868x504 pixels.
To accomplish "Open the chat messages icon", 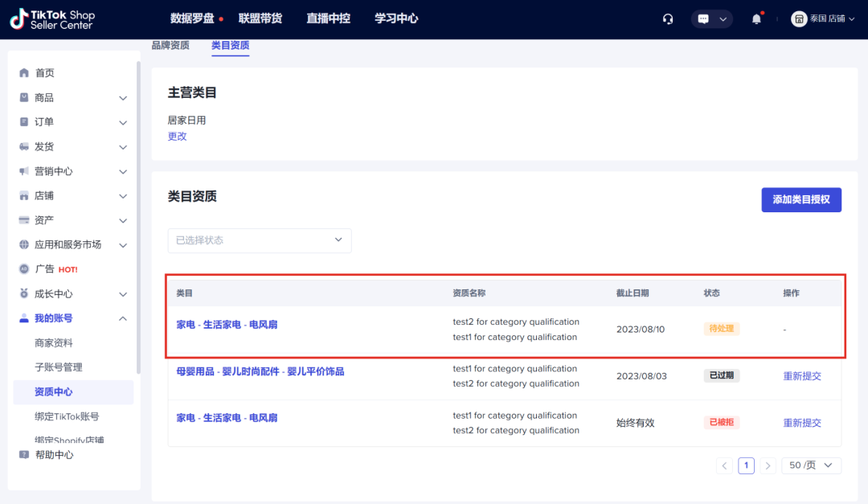I will click(x=703, y=19).
